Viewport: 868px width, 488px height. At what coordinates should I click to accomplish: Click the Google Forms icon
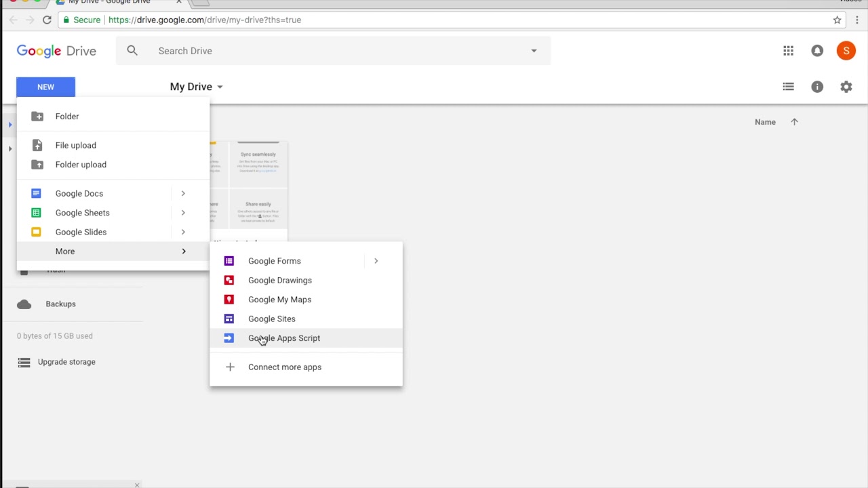point(229,261)
